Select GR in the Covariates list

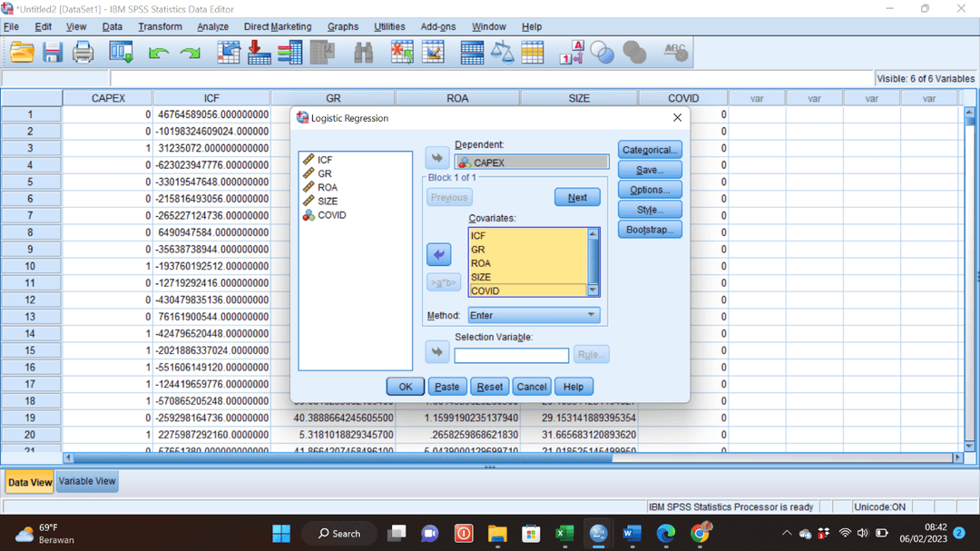click(x=478, y=250)
